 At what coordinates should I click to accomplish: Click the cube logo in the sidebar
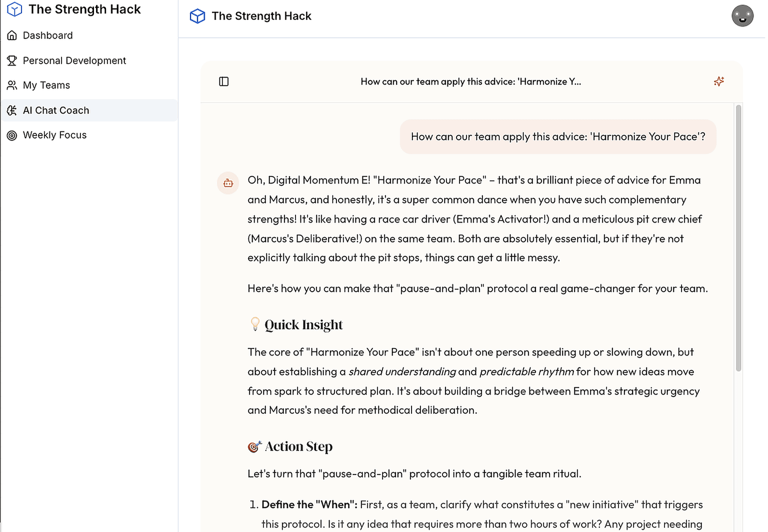click(x=14, y=9)
